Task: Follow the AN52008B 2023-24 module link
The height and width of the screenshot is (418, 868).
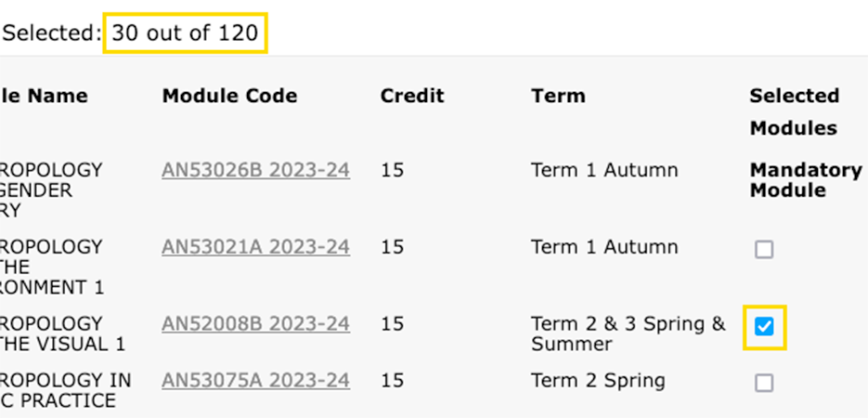Action: click(x=255, y=324)
